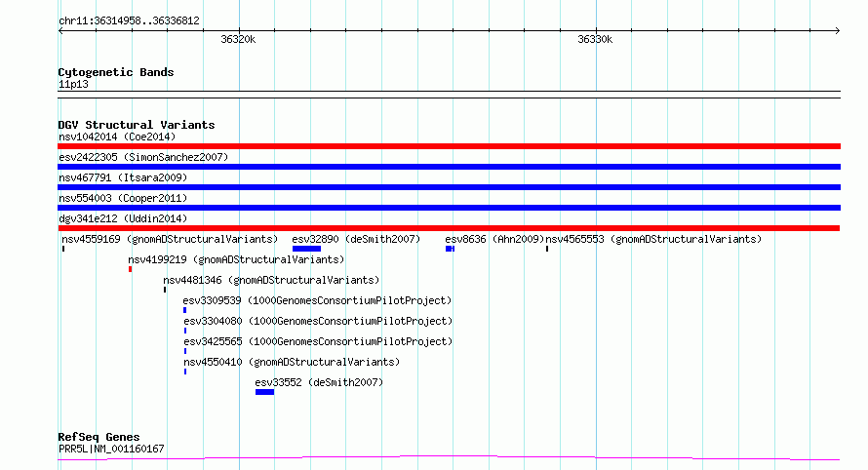The width and height of the screenshot is (868, 470).
Task: Select the blue nsv467791 variant bar
Action: click(x=449, y=187)
